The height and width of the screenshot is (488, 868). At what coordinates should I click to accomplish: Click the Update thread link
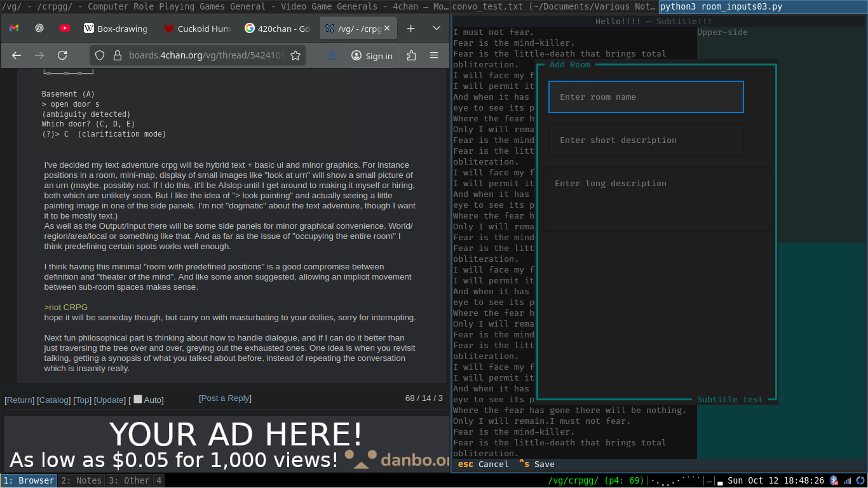pyautogui.click(x=110, y=400)
